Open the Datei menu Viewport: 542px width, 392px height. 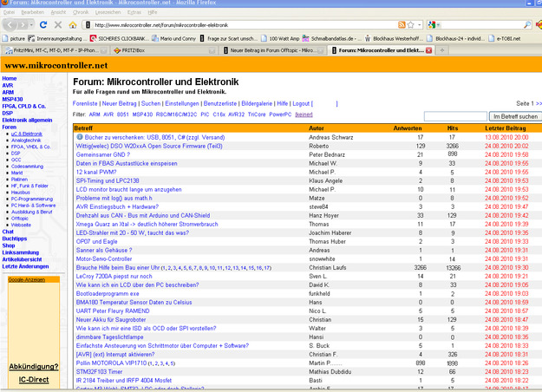(x=9, y=12)
